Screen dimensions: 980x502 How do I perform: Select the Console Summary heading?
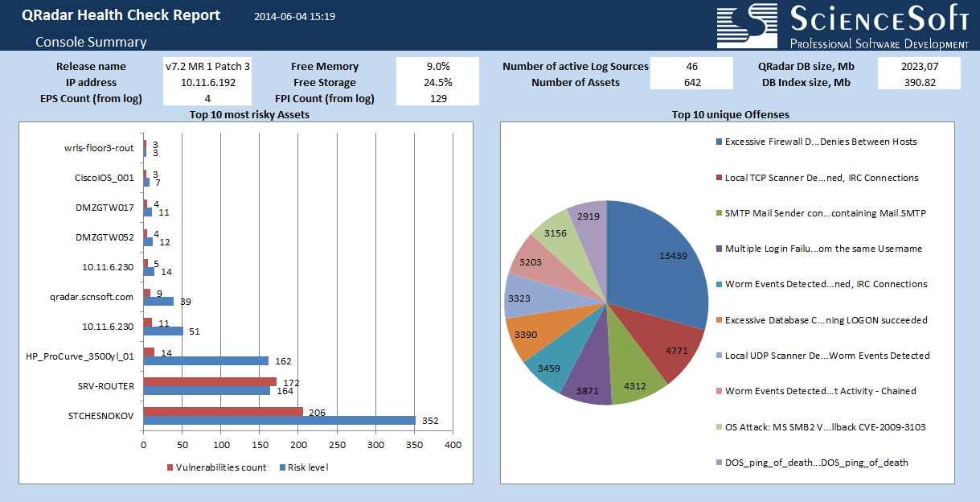point(91,42)
